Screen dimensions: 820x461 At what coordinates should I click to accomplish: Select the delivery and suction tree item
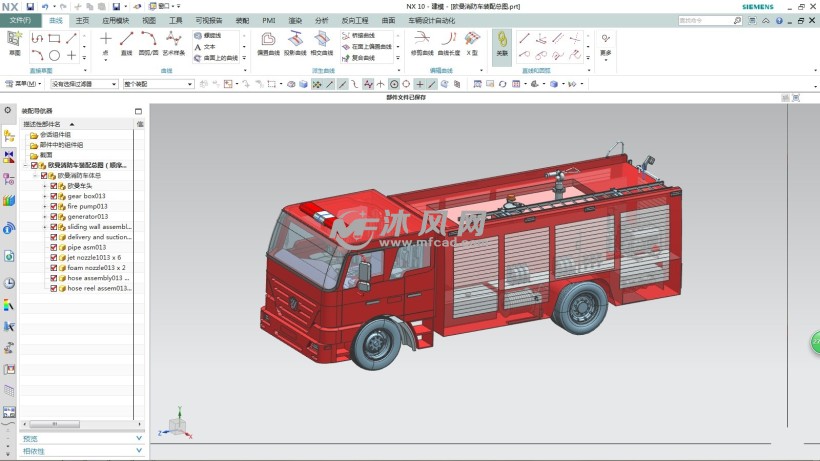tap(99, 237)
